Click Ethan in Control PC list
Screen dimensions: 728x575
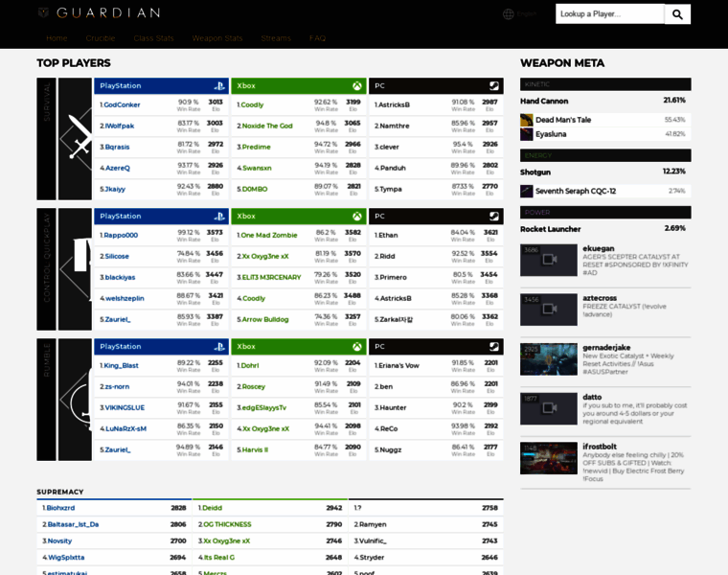(x=386, y=236)
